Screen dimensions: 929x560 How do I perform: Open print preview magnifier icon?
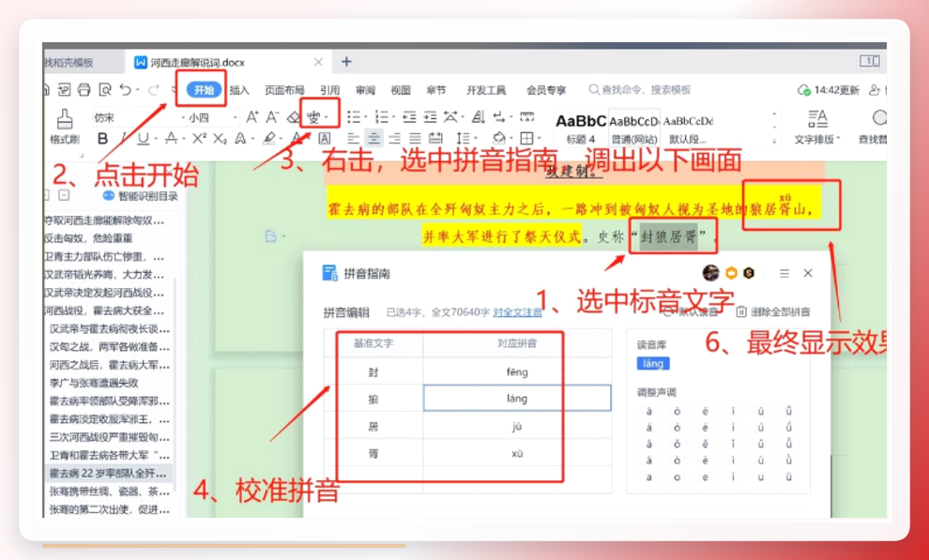[105, 90]
